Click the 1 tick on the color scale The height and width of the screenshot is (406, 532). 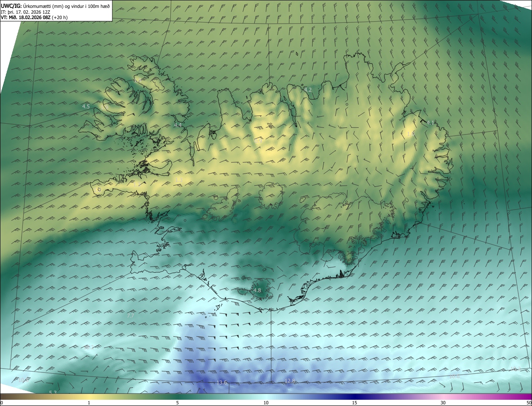tap(89, 403)
